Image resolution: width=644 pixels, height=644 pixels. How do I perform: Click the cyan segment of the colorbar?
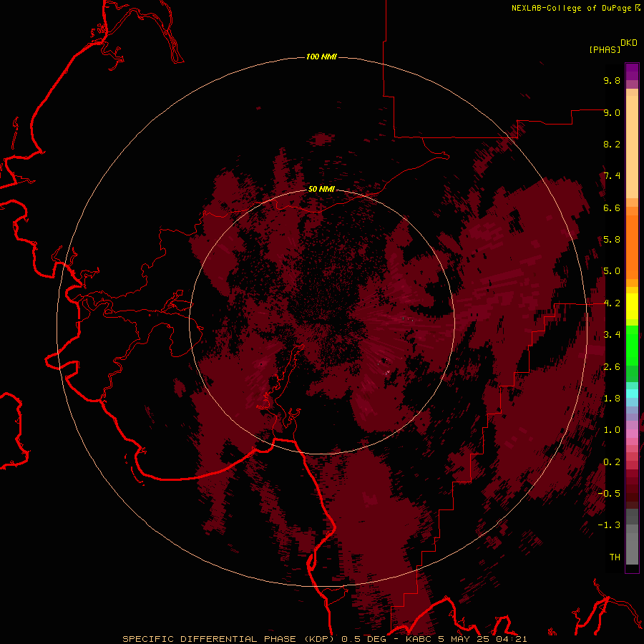tap(632, 394)
